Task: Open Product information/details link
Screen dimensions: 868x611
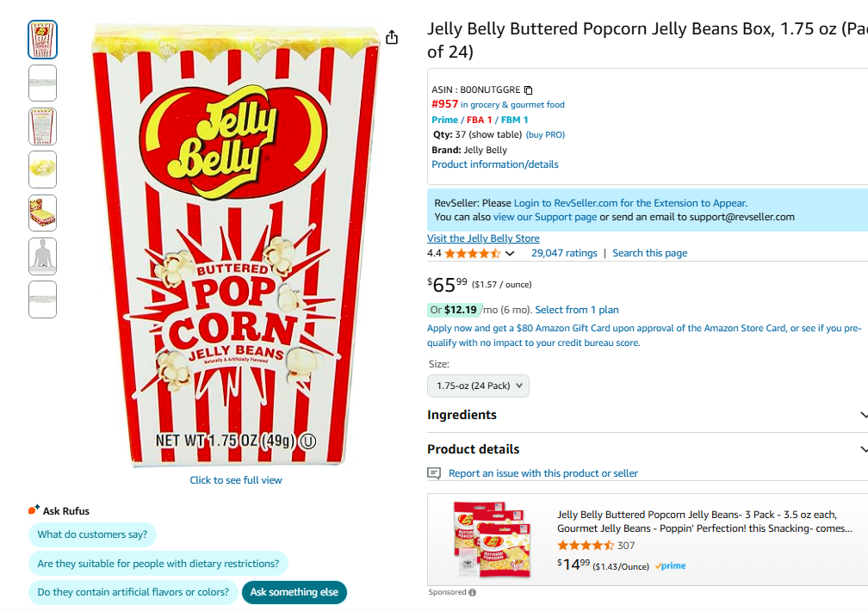Action: pos(495,164)
